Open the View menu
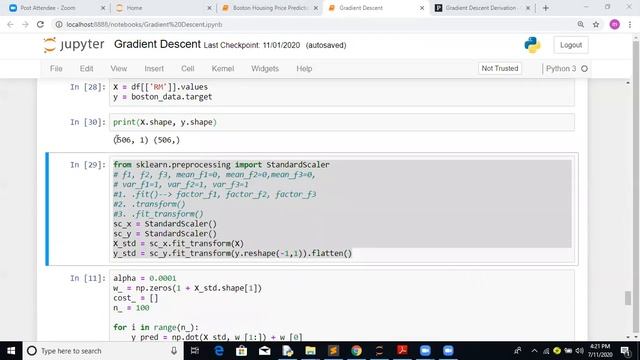 pyautogui.click(x=119, y=69)
